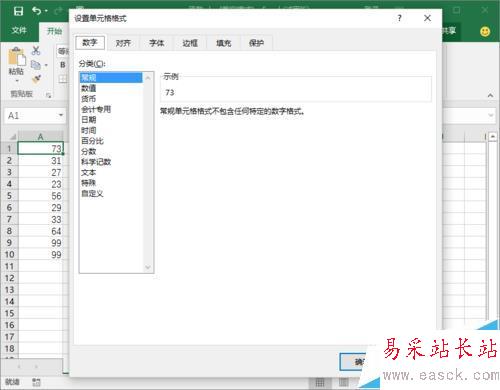Select cell containing 31
500x390 pixels.
[40, 161]
